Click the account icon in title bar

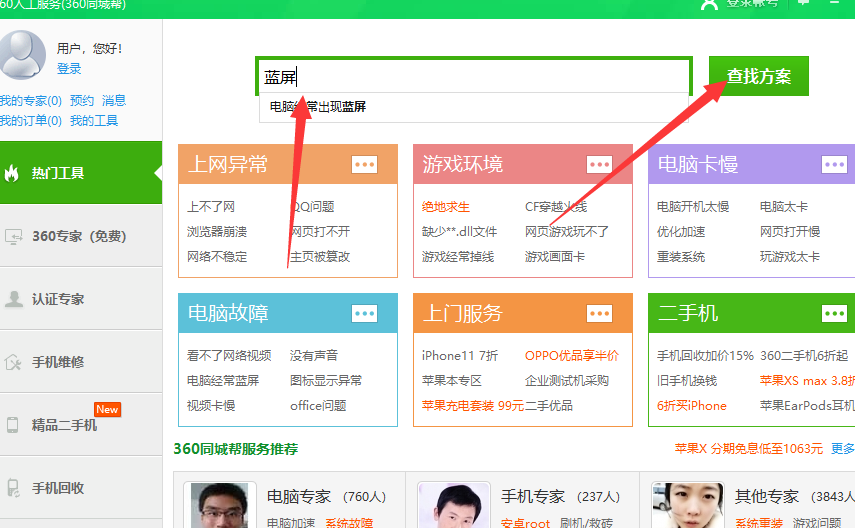coord(709,4)
